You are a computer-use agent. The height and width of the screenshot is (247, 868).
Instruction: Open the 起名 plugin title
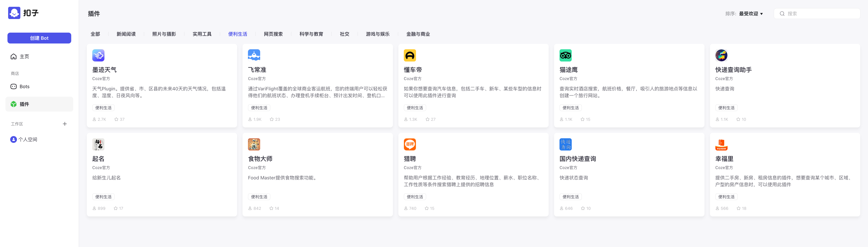tap(98, 159)
